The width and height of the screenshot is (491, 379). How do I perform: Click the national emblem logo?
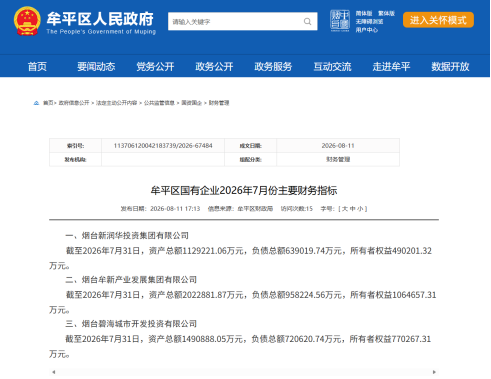27,21
